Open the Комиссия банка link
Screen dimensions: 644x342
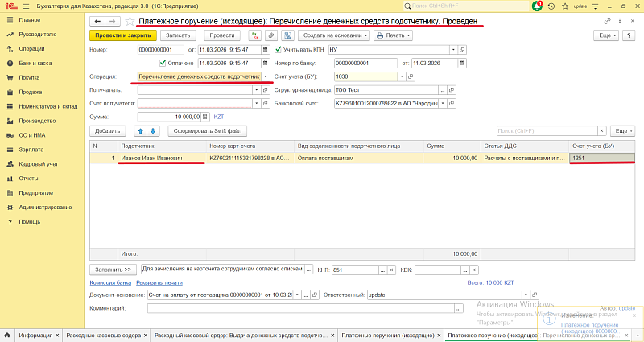[111, 282]
